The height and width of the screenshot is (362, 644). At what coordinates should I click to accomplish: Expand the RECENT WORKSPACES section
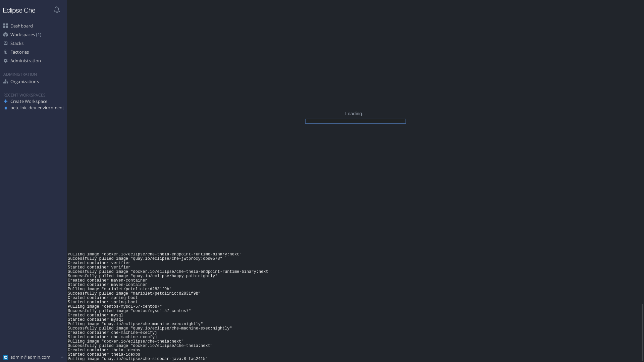click(24, 95)
